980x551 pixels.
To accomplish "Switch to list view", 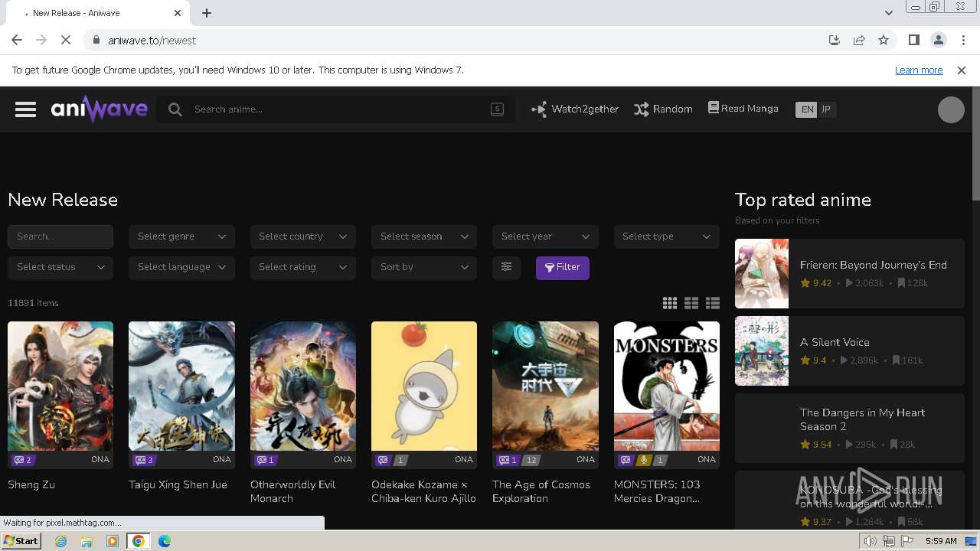I will tap(713, 303).
